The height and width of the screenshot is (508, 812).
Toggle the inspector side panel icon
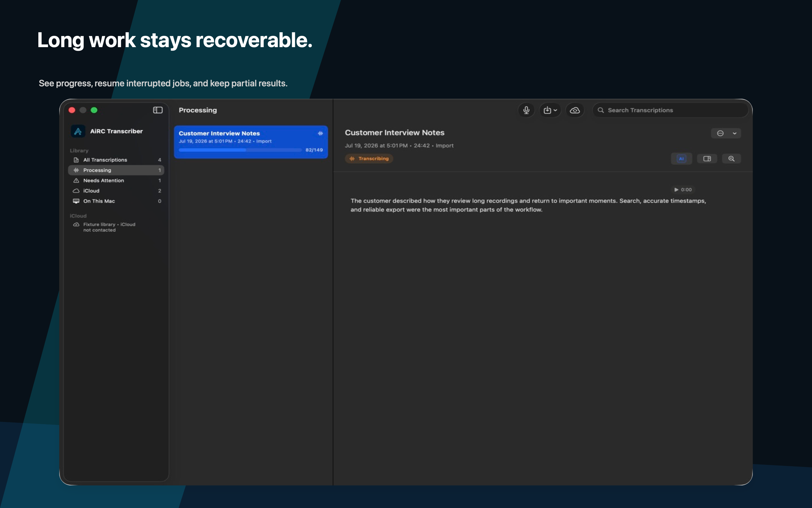tap(707, 159)
